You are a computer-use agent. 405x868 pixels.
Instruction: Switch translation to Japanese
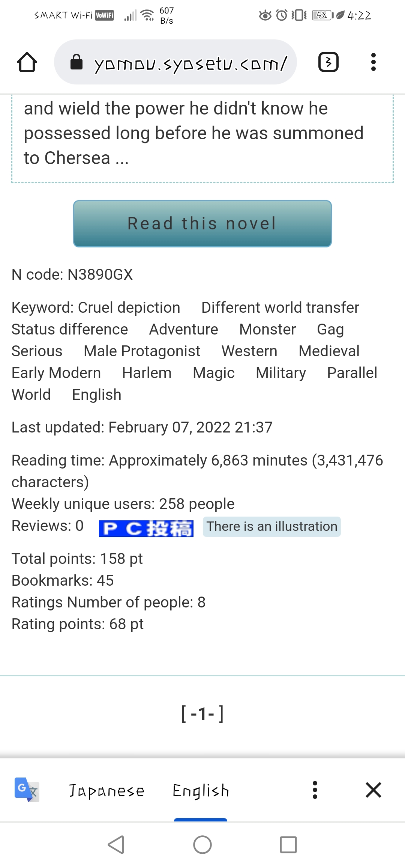pyautogui.click(x=106, y=791)
